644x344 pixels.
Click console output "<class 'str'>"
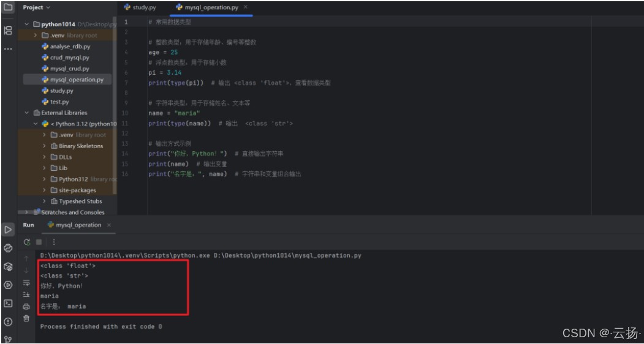(x=64, y=276)
